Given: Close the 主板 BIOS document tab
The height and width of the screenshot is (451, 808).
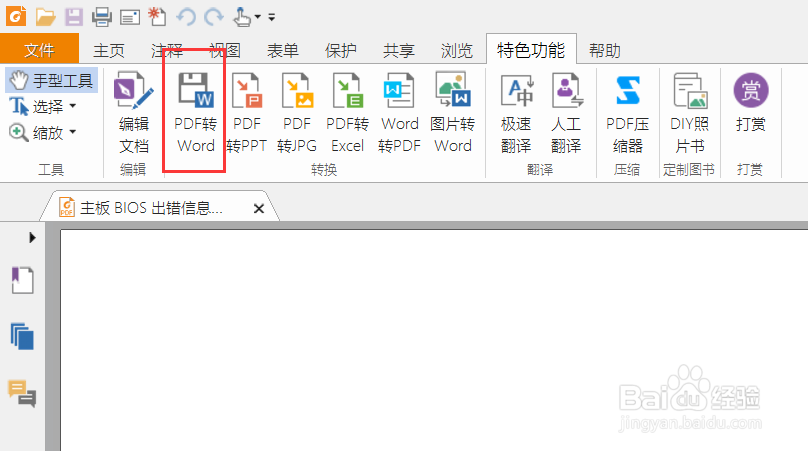Looking at the screenshot, I should [x=259, y=208].
